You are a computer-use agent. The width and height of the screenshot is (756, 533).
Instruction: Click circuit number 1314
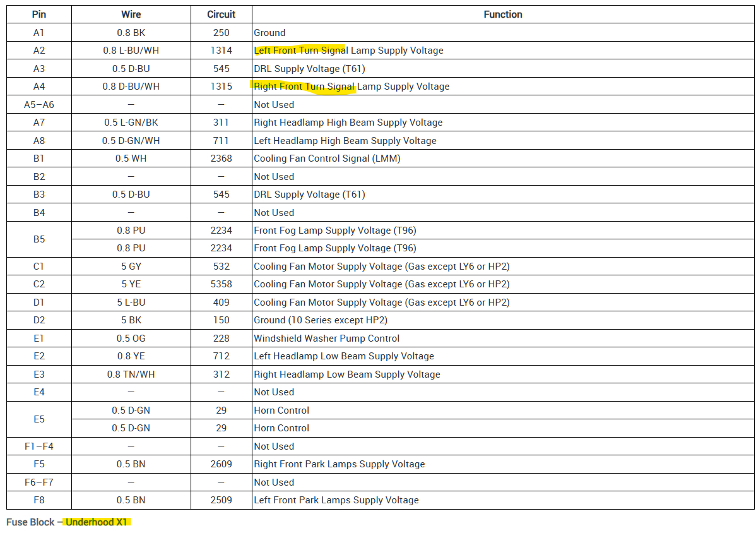pos(221,51)
